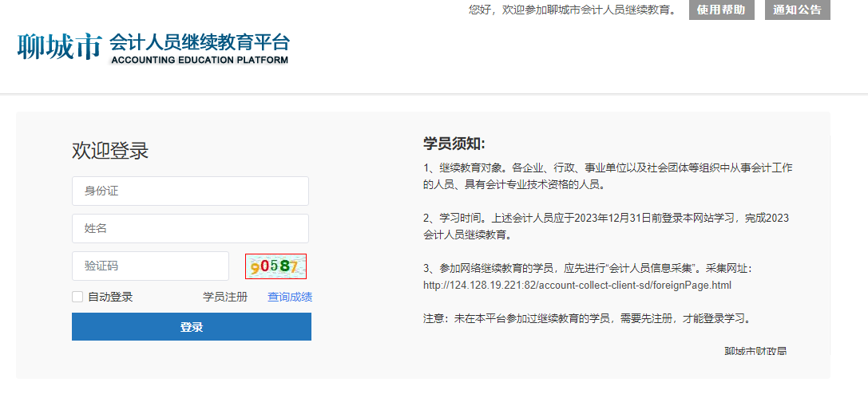868x402 pixels.
Task: Click the 自动登录 label text
Action: 110,298
